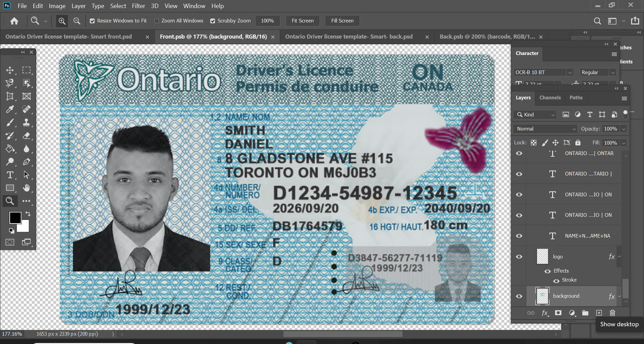
Task: Select the Clone Stamp tool
Action: click(x=27, y=122)
